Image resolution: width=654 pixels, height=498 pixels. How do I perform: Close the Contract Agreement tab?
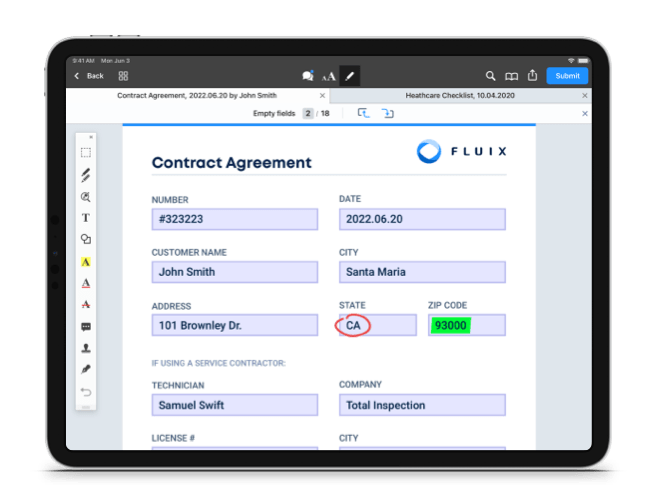(322, 96)
